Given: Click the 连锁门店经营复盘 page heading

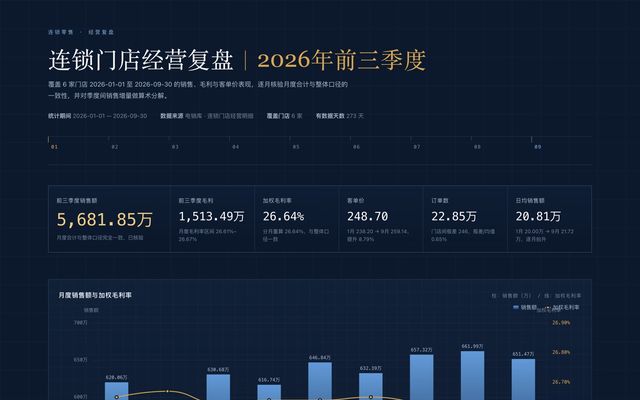Looking at the screenshot, I should tap(141, 60).
